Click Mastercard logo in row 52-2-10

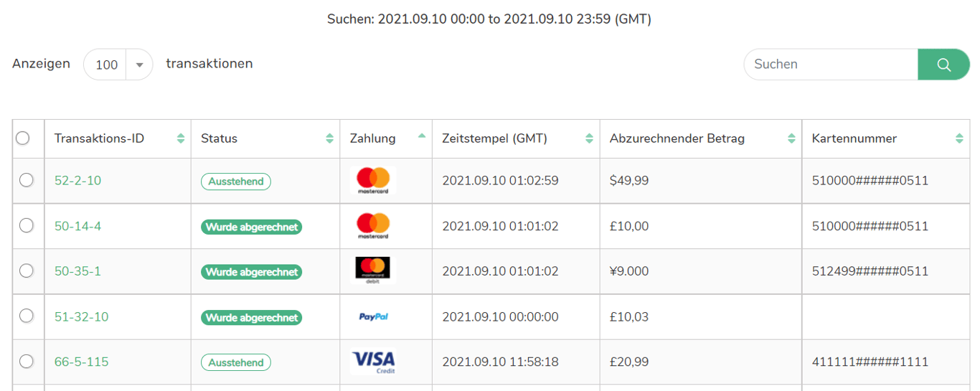pyautogui.click(x=373, y=180)
